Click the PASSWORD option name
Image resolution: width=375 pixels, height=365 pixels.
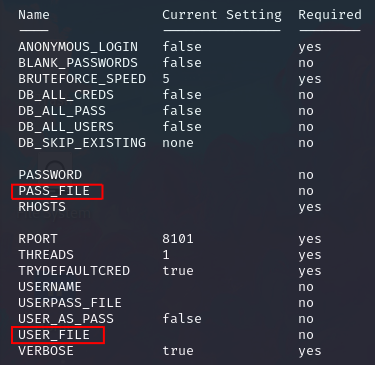[x=50, y=175]
